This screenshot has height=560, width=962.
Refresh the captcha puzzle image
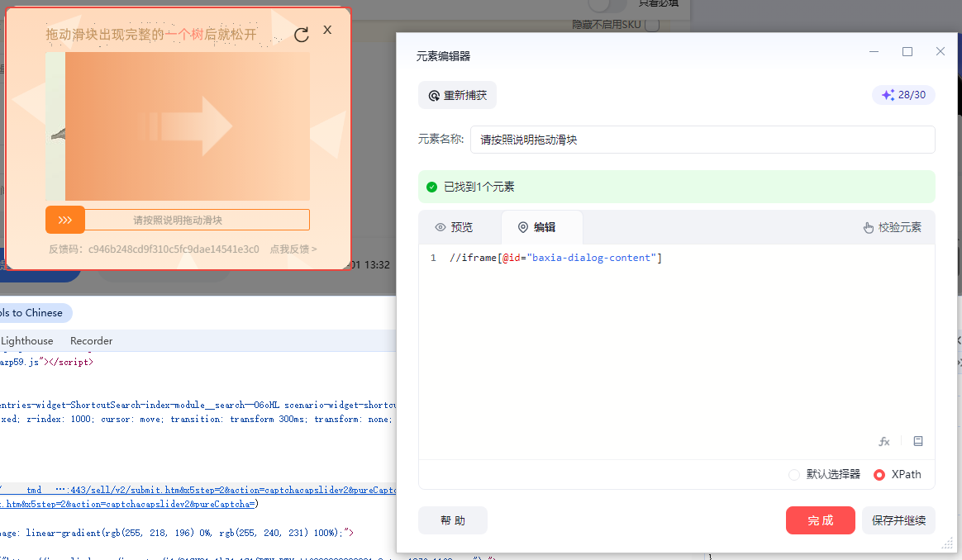[x=301, y=35]
